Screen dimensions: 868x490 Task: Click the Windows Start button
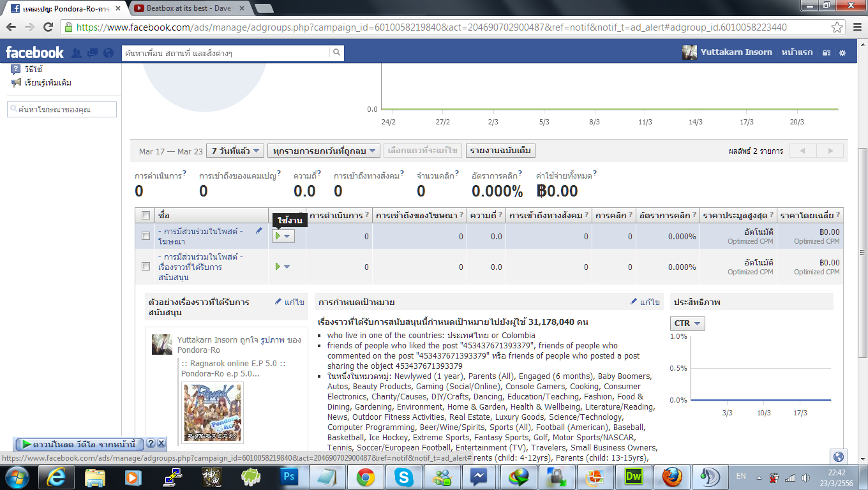click(17, 477)
